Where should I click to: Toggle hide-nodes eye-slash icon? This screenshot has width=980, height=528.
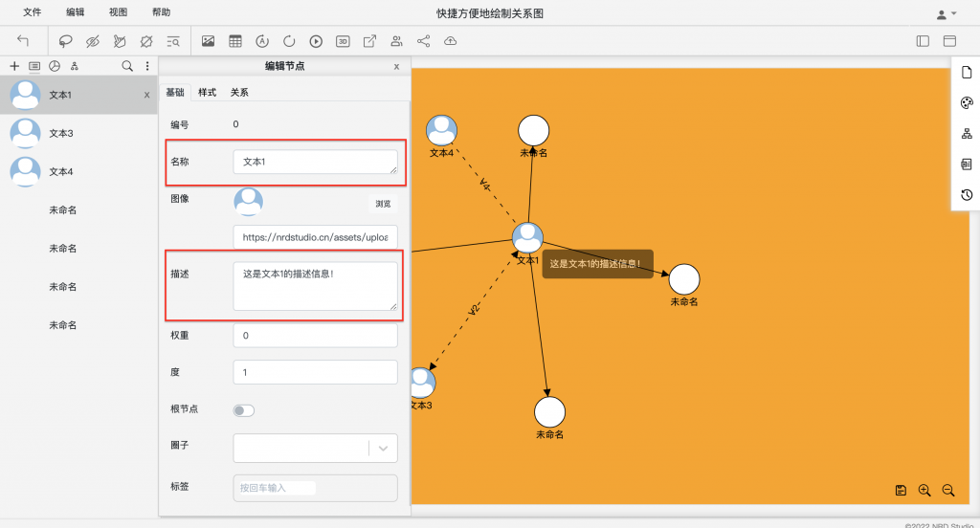point(93,41)
